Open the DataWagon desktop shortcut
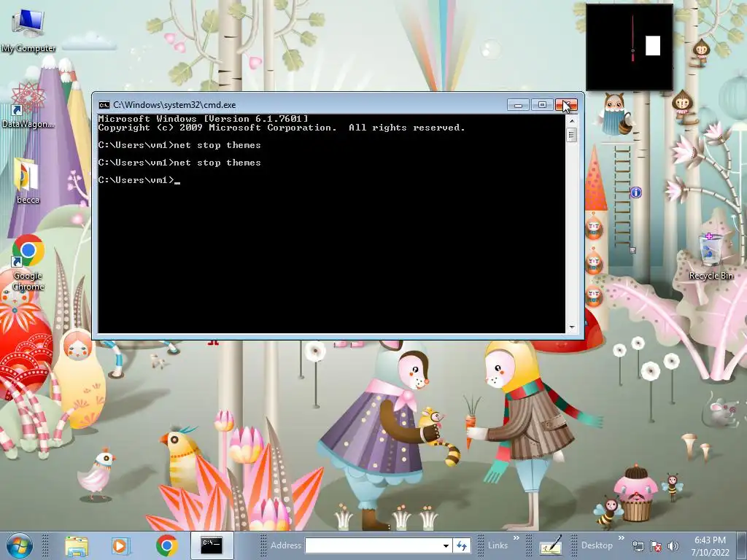Image resolution: width=747 pixels, height=560 pixels. point(28,106)
